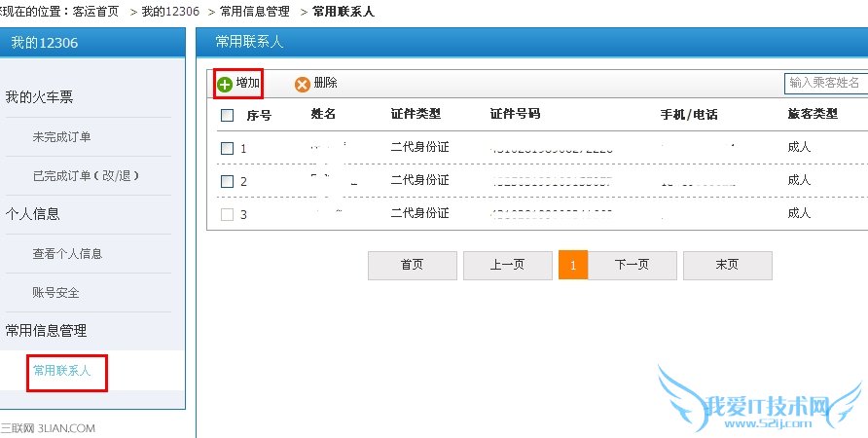The image size is (868, 438).
Task: Click 成人 passenger type in row 3
Action: 799,212
